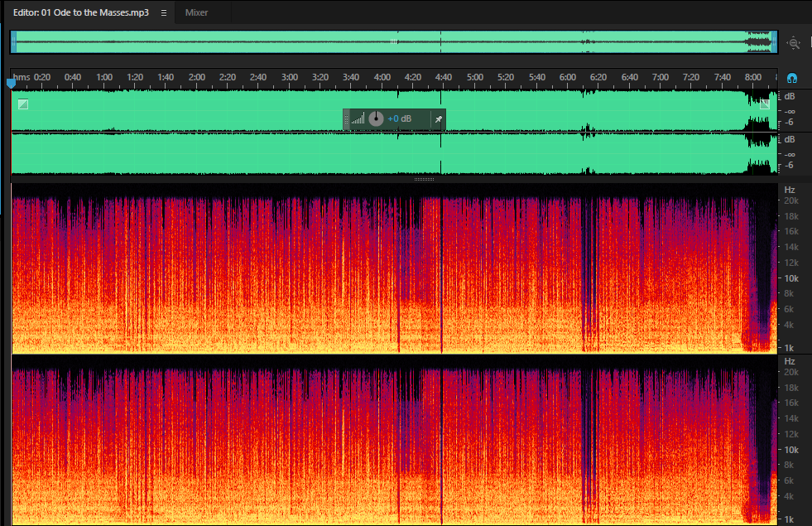812x526 pixels.
Task: Pin the volume HUD with the pin icon
Action: (438, 119)
